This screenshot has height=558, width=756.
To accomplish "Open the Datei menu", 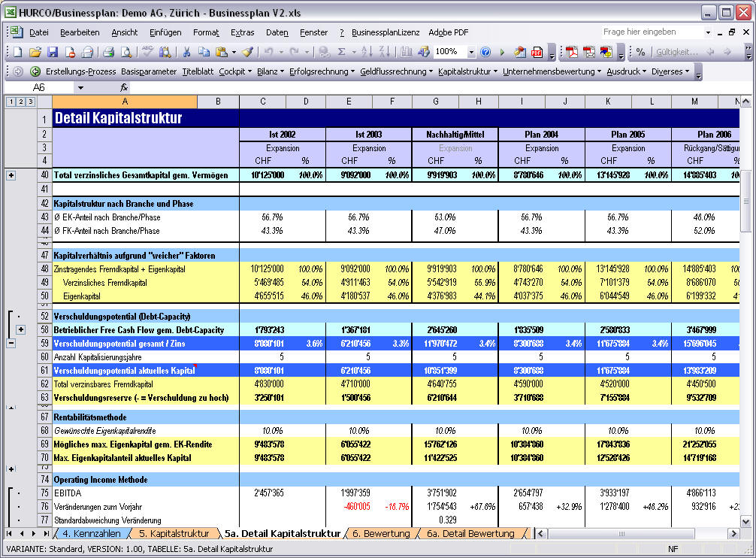I will click(39, 32).
